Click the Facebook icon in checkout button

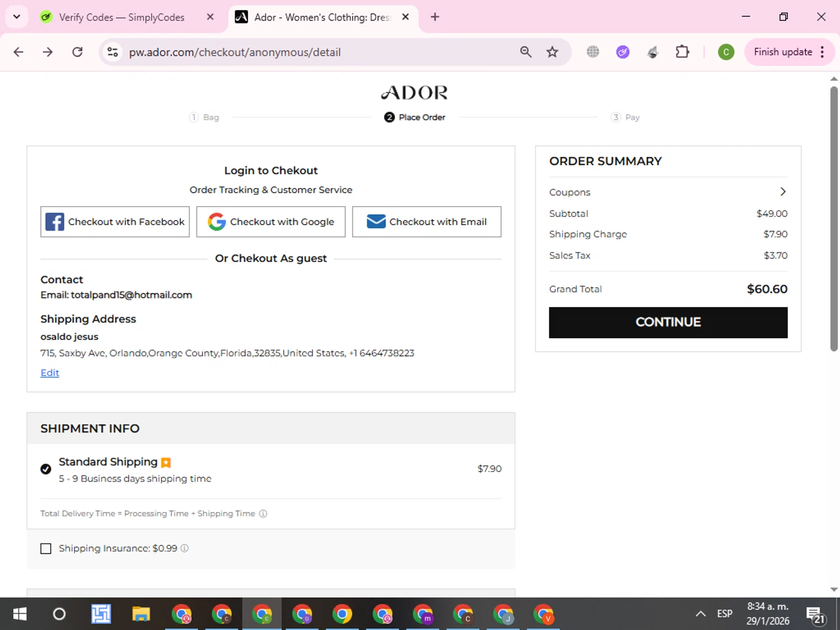click(54, 222)
